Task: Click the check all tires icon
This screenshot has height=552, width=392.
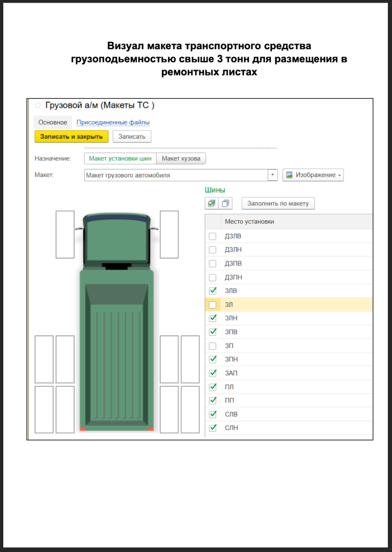Action: coord(211,203)
